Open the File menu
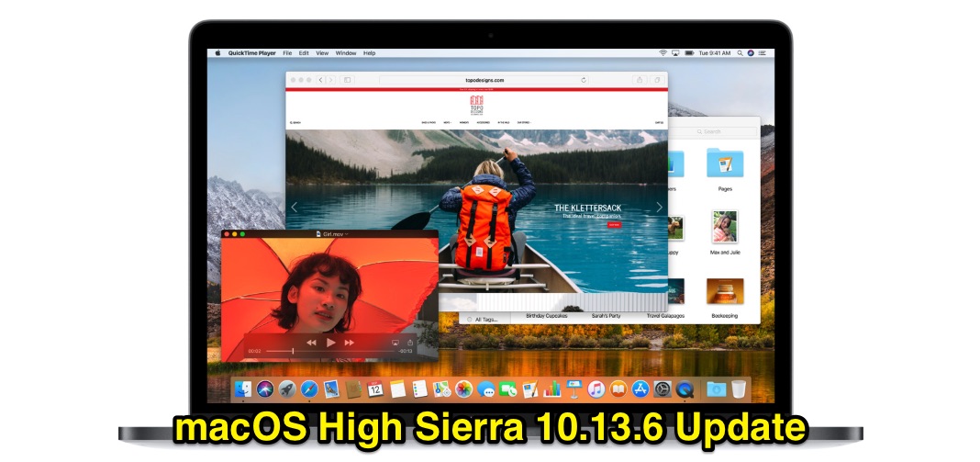This screenshot has height=462, width=980. coord(287,53)
